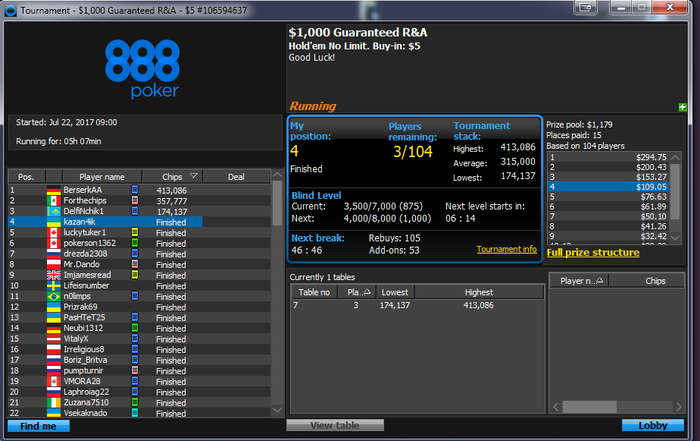The width and height of the screenshot is (700, 441).
Task: Click the Player name column header
Action: (102, 177)
